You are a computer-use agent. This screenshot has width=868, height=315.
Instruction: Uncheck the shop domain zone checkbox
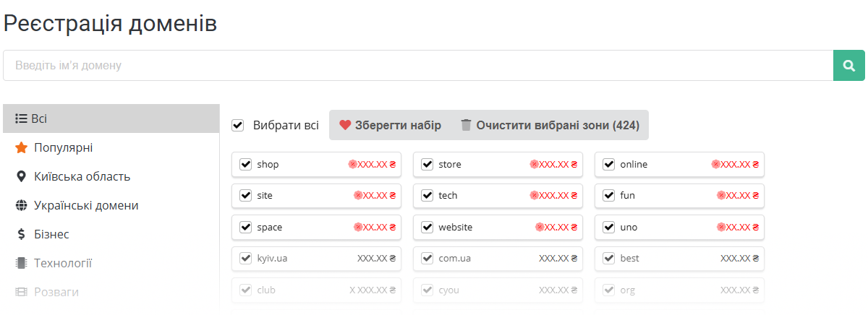click(x=245, y=165)
